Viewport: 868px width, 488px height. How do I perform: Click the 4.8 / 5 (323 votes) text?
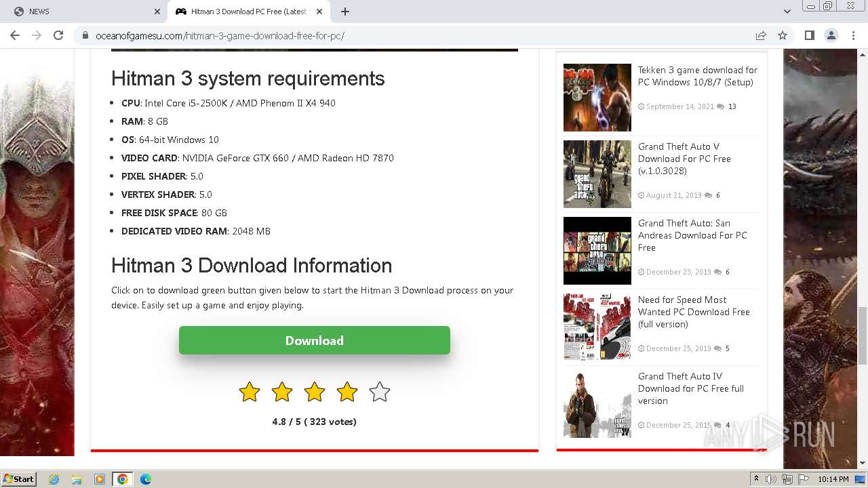click(x=314, y=422)
